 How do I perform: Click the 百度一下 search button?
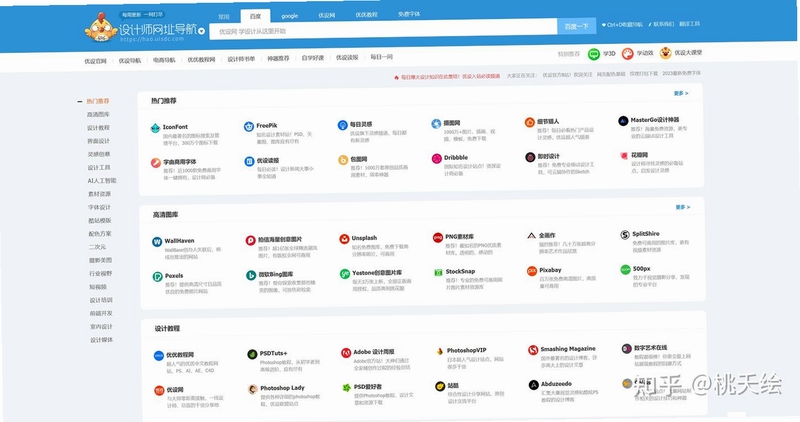click(577, 26)
